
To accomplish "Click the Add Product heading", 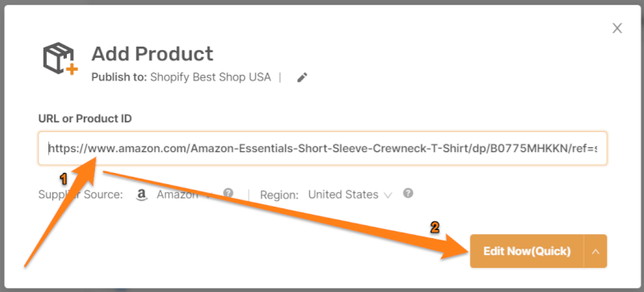I will coord(152,54).
